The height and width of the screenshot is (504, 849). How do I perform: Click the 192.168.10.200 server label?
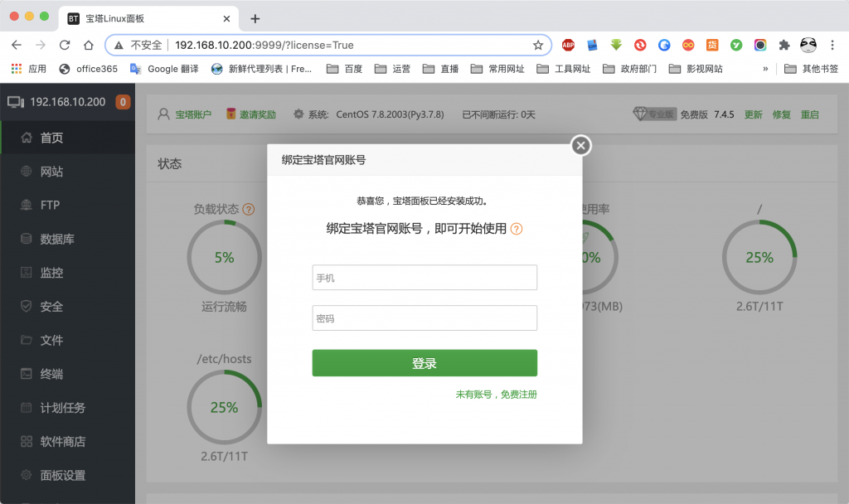point(68,102)
